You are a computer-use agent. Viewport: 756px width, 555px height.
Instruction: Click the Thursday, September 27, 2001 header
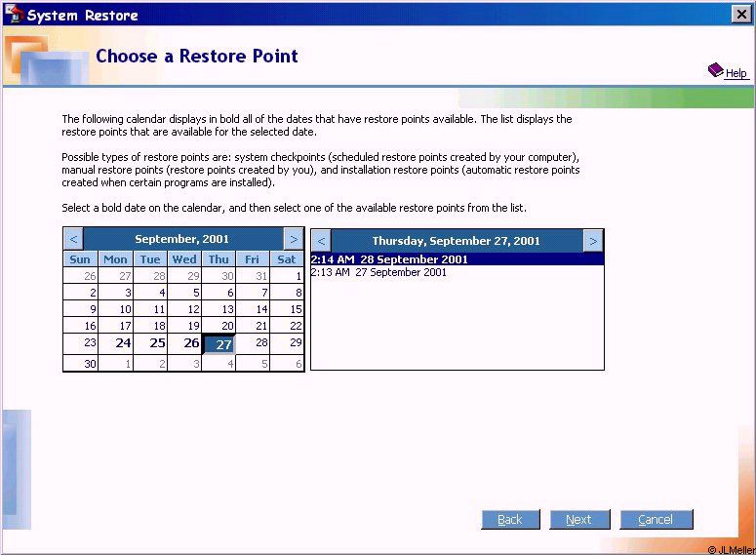457,241
